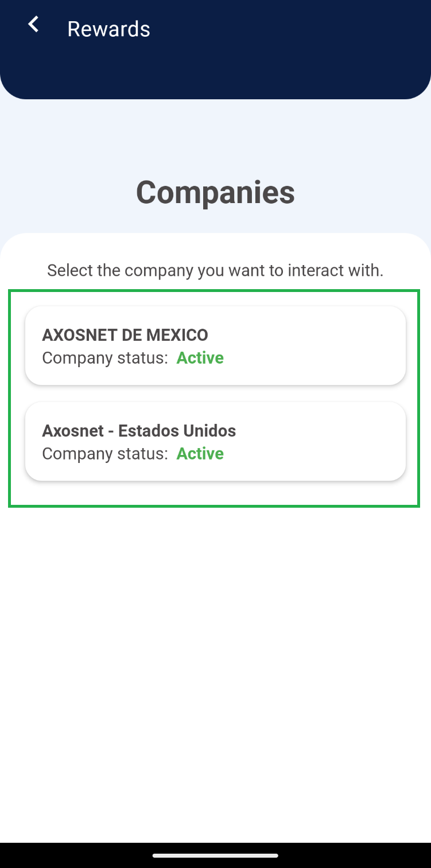Screen dimensions: 431x868
Task: Click the Rewards header title
Action: coord(108,29)
